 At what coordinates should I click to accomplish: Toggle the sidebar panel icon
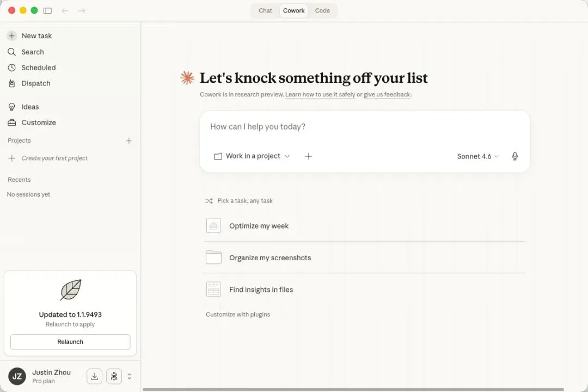pyautogui.click(x=47, y=10)
